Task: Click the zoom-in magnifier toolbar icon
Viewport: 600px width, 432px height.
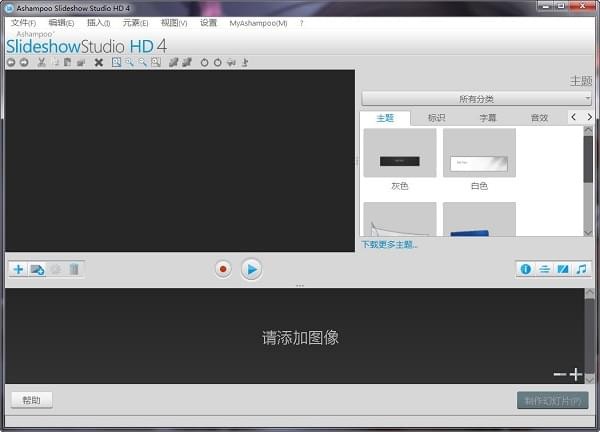Action: tap(130, 62)
